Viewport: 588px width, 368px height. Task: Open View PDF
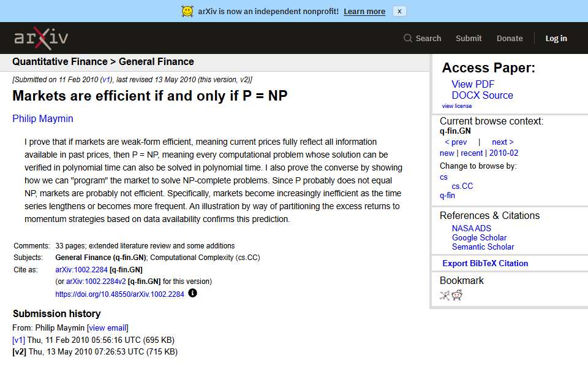[472, 84]
